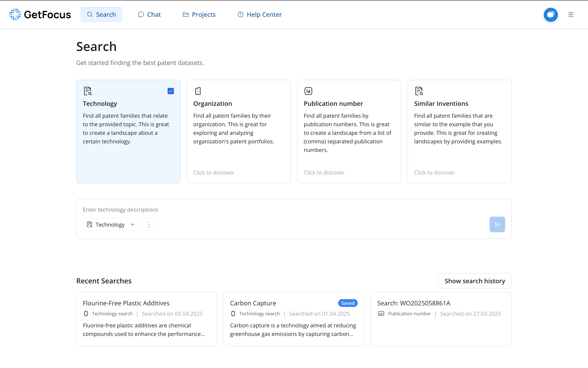Select the Similar Inventions search card
The width and height of the screenshot is (588, 368).
click(x=459, y=131)
